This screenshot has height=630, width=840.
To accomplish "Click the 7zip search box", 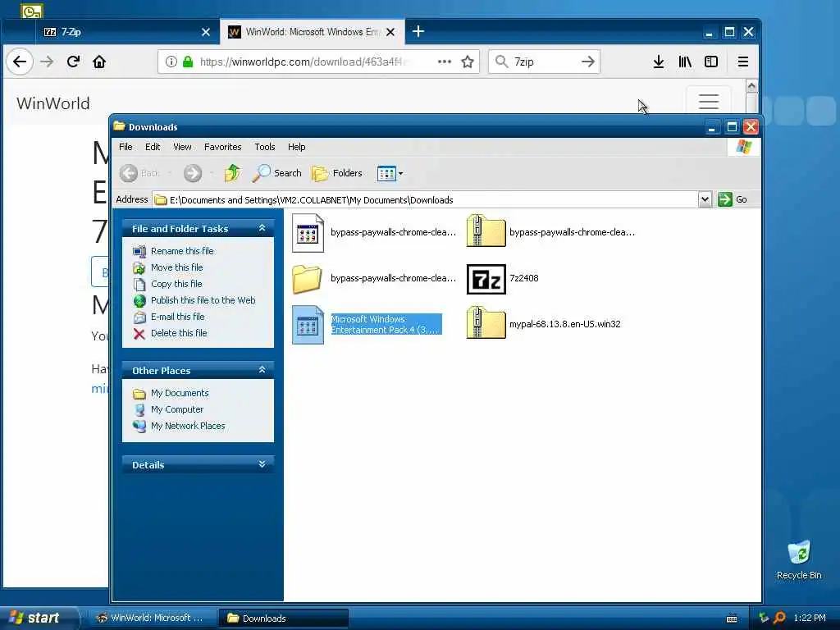I will (545, 62).
